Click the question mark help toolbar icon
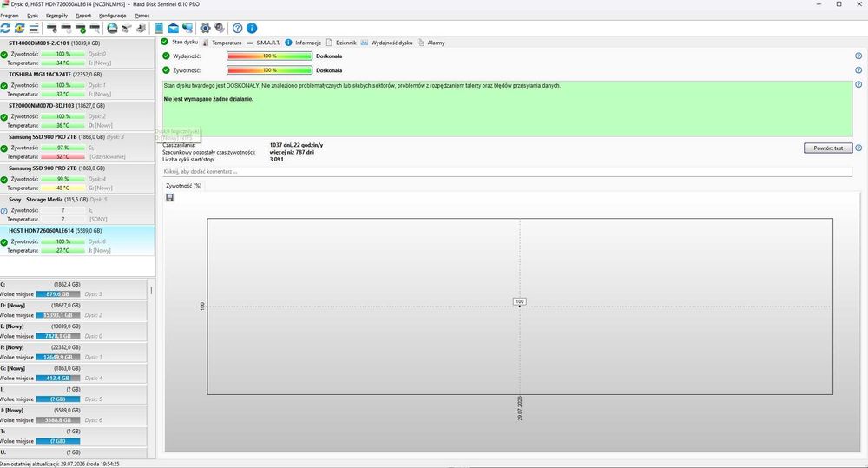This screenshot has height=468, width=868. [x=238, y=29]
